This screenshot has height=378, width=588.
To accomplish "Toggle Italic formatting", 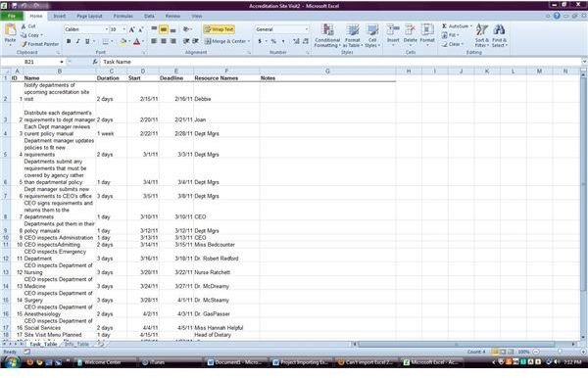I will 78,41.
